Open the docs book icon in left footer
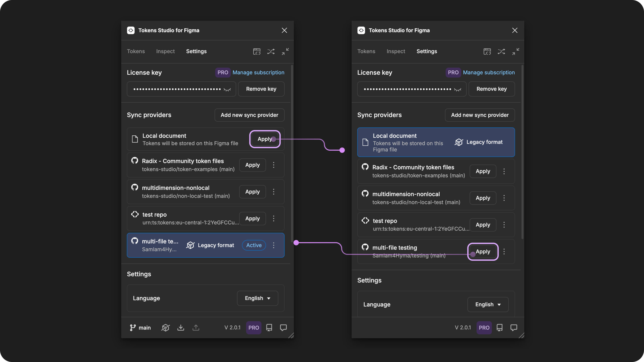The image size is (644, 362). (269, 327)
